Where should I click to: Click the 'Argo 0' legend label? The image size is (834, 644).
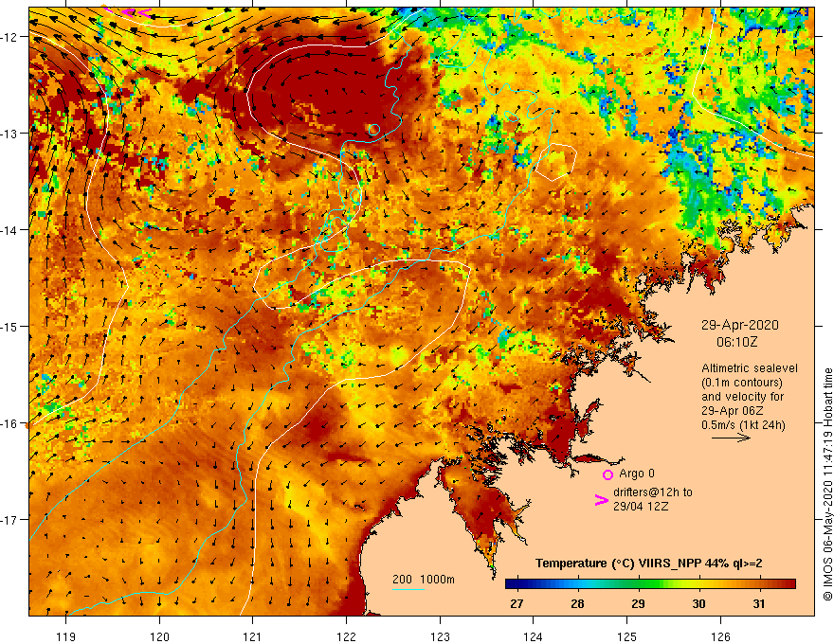(x=636, y=474)
